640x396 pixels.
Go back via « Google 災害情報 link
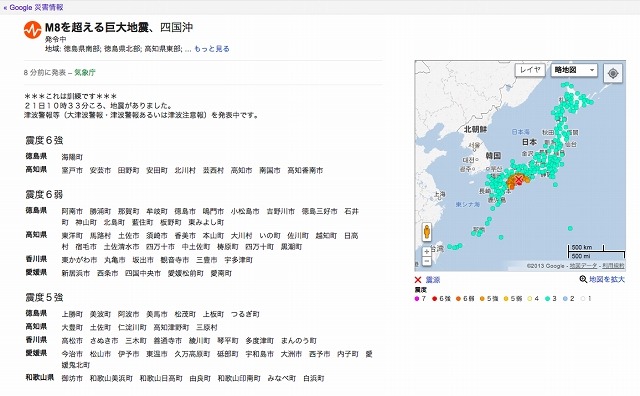(33, 7)
